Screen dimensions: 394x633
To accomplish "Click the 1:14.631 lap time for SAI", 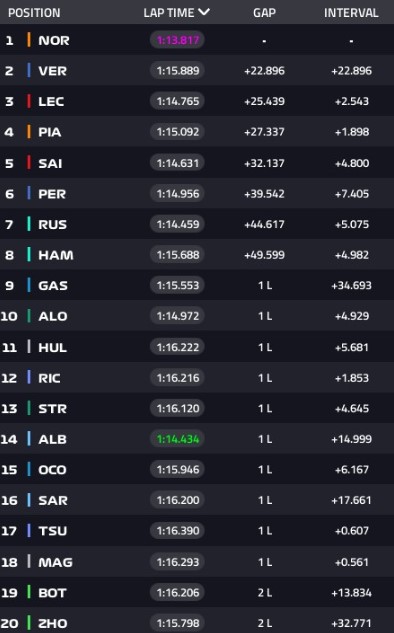I will [178, 163].
